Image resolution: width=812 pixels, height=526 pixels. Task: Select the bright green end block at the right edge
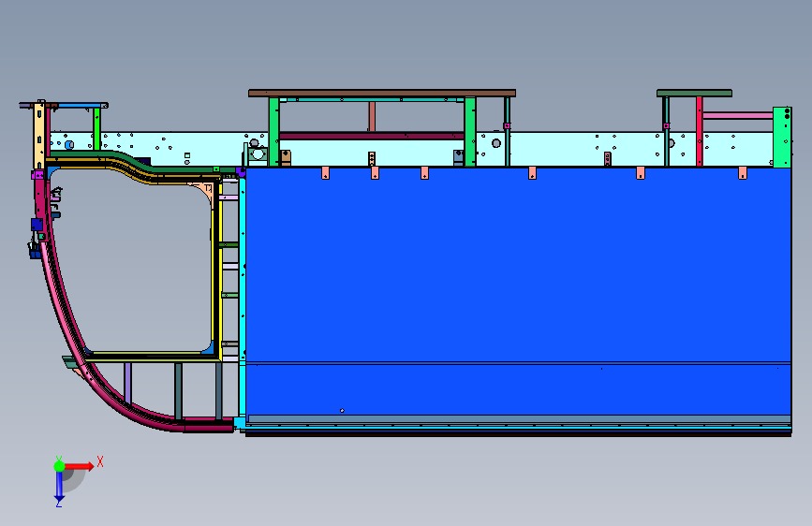click(782, 138)
